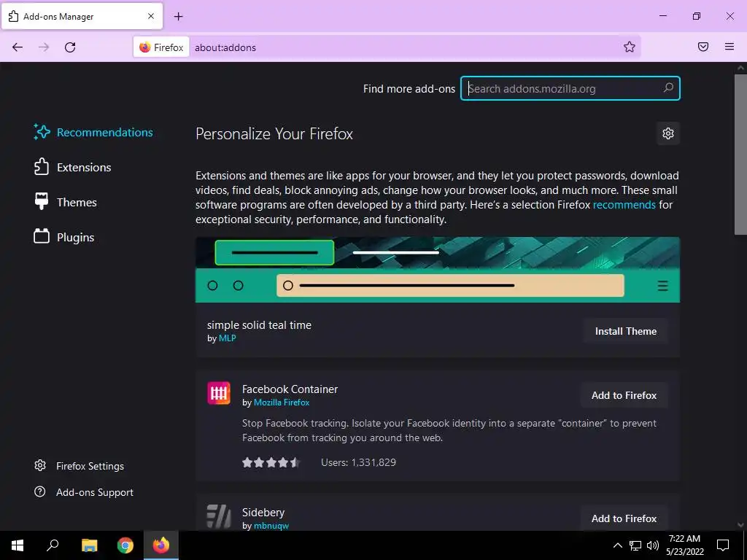
Task: Install the simple solid teal time theme
Action: [625, 332]
